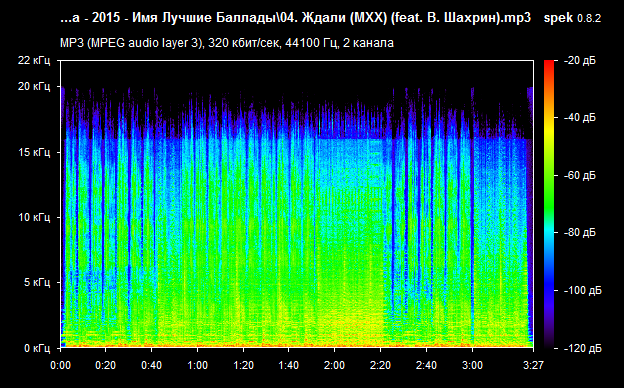Click the 0 кГц frequency label
This screenshot has width=624, height=388.
[37, 348]
